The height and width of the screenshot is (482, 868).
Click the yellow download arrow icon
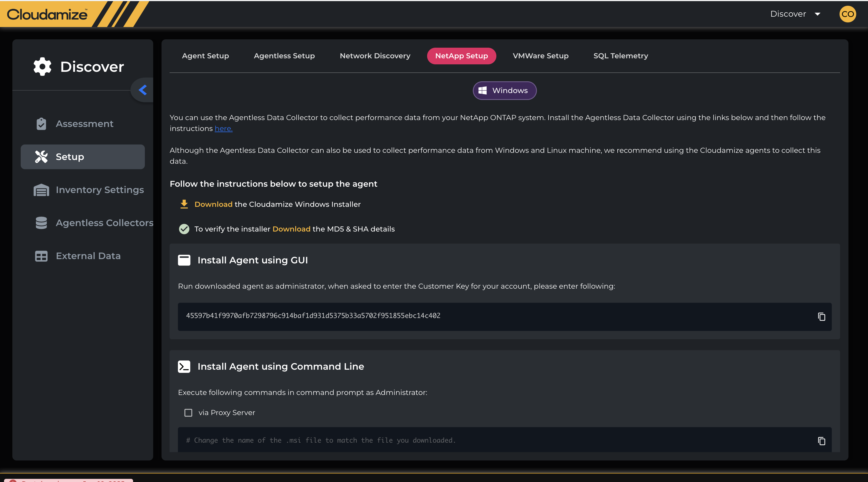(184, 204)
